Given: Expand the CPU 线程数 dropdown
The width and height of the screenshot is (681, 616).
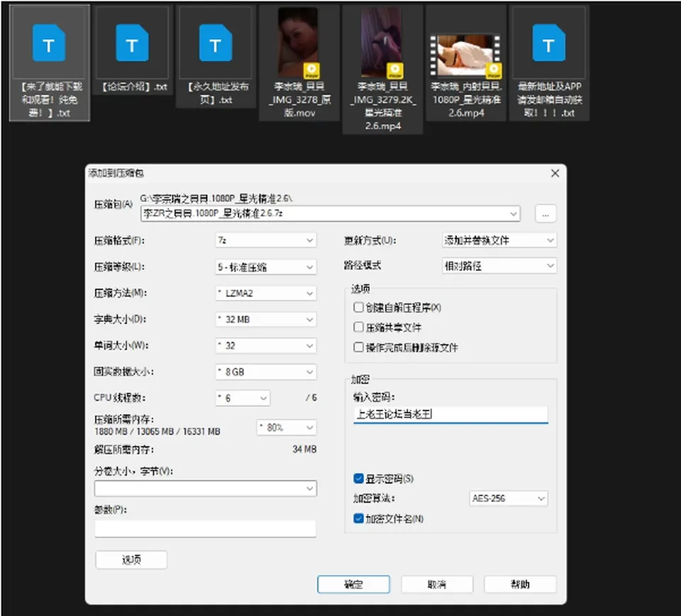Looking at the screenshot, I should point(243,398).
